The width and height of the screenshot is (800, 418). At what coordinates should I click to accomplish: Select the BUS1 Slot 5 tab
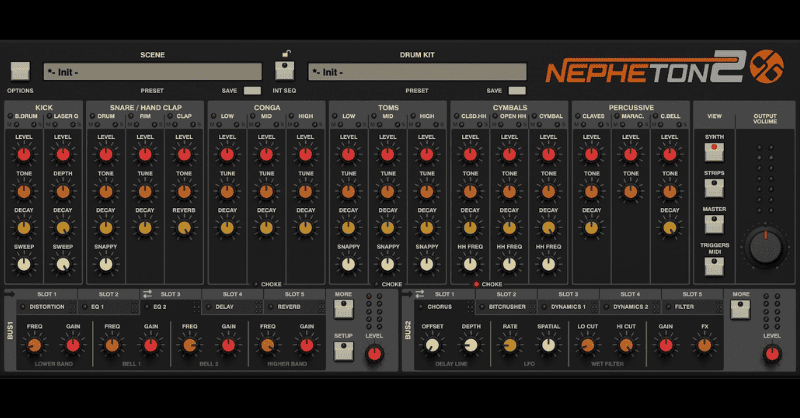pos(294,294)
